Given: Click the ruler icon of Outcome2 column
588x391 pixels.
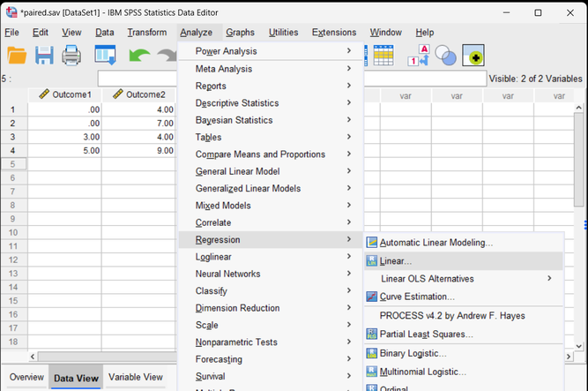Looking at the screenshot, I should point(118,94).
